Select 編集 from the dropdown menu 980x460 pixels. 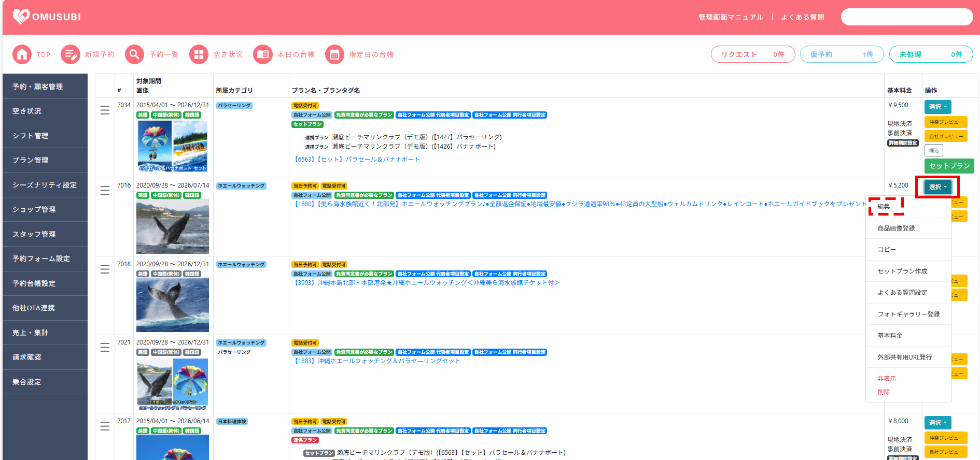click(x=884, y=207)
